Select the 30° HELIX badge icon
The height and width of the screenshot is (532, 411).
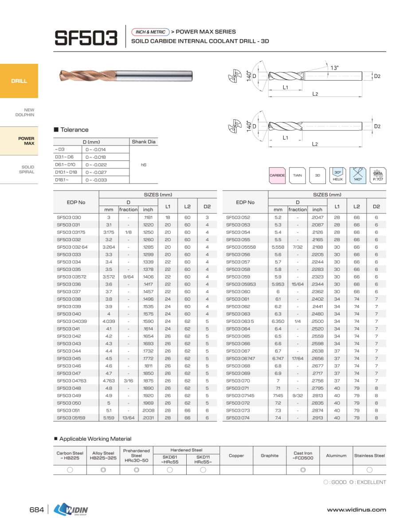[337, 176]
